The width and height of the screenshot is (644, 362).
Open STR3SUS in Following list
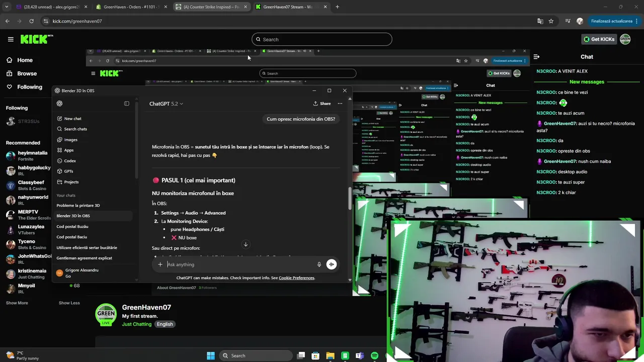coord(28,121)
